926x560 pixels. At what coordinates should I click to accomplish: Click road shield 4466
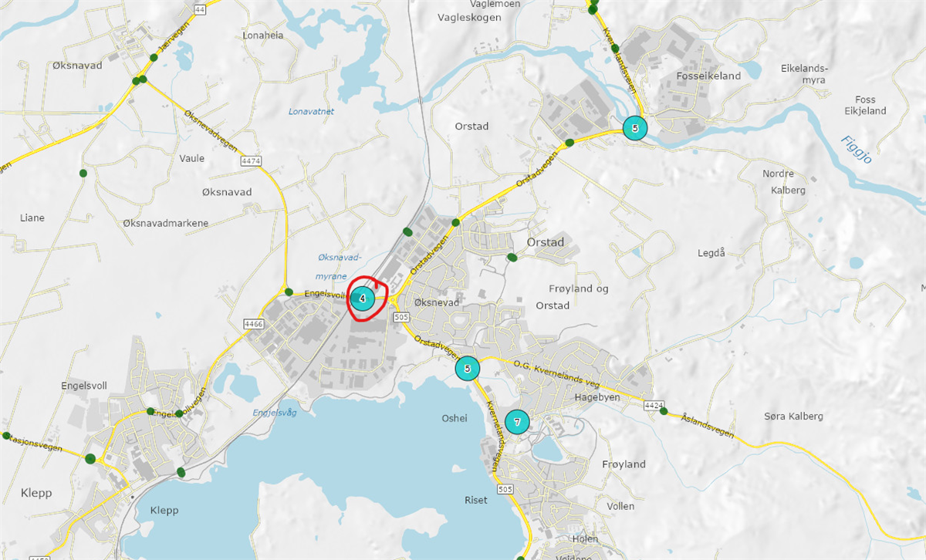click(x=253, y=323)
